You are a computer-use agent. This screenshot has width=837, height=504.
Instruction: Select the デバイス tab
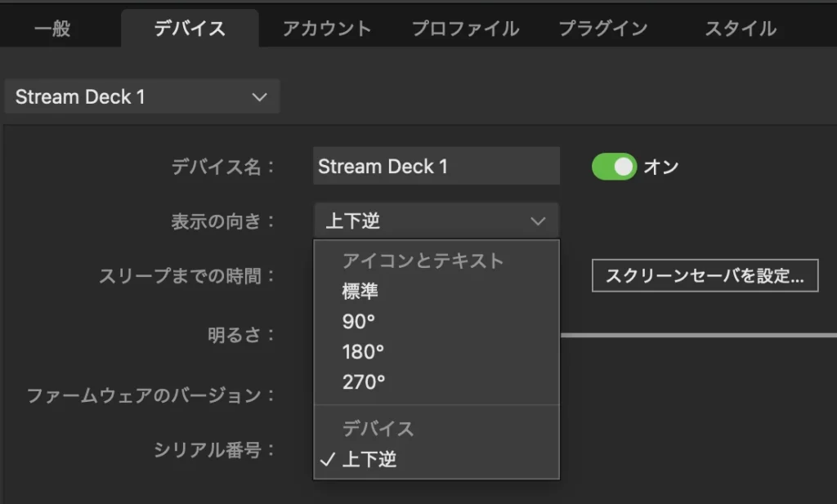click(190, 29)
